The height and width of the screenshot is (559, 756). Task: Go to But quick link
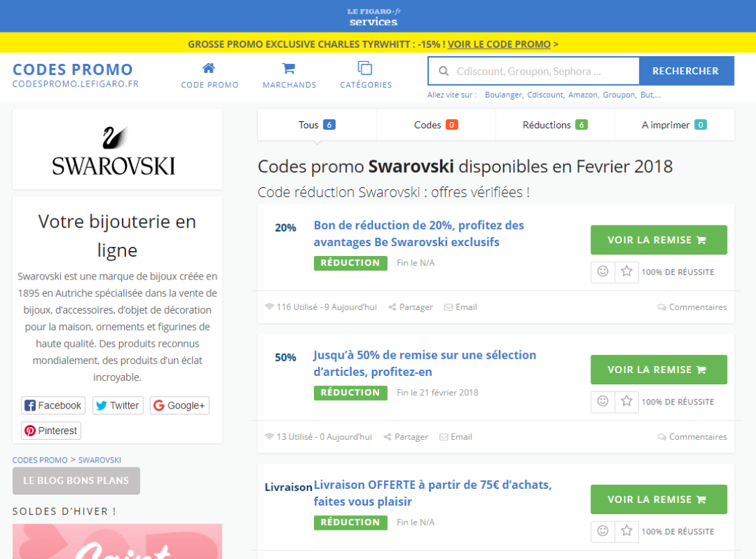pyautogui.click(x=650, y=95)
